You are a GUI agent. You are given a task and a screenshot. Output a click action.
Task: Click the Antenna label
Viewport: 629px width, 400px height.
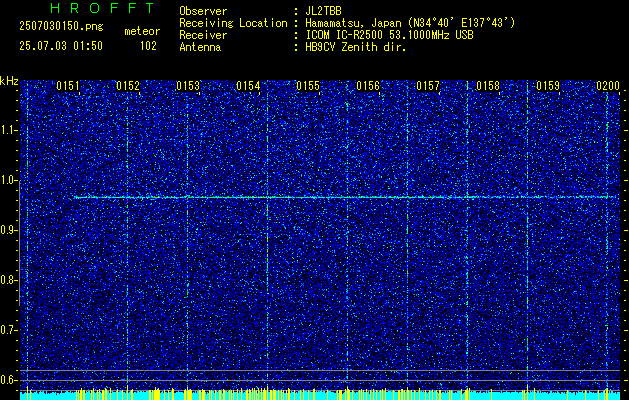click(x=200, y=47)
